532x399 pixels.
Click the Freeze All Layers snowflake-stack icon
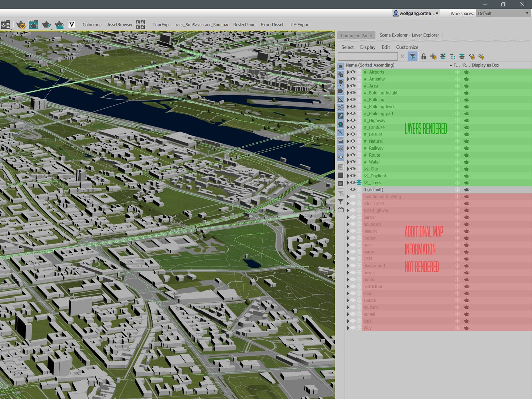(x=481, y=57)
